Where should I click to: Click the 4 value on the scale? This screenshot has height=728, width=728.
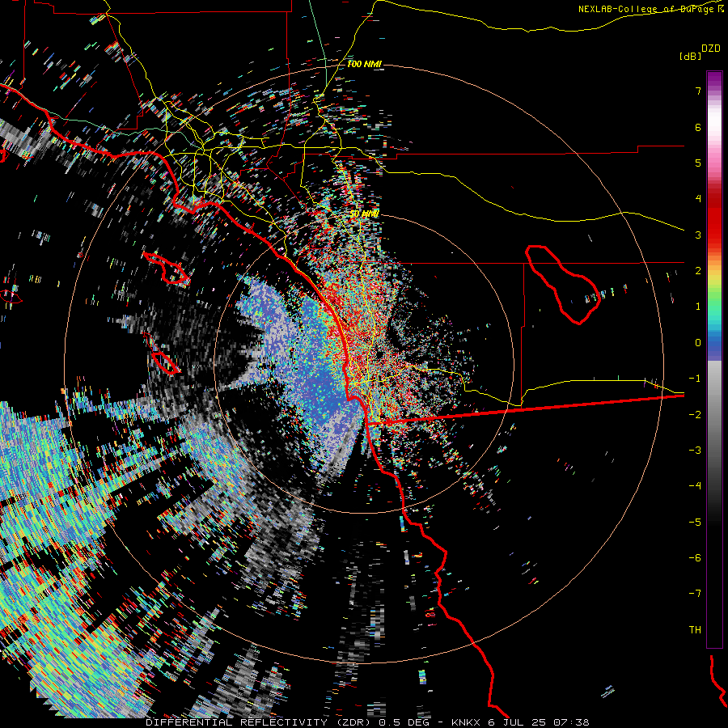[698, 199]
